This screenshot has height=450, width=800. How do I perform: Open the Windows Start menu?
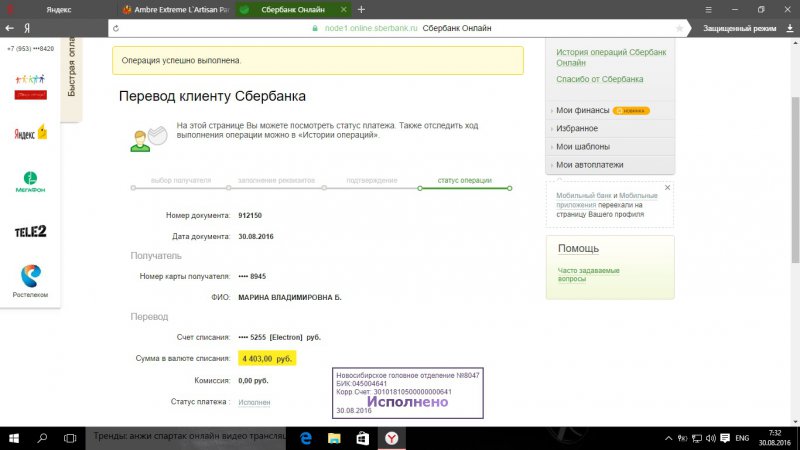coord(14,438)
